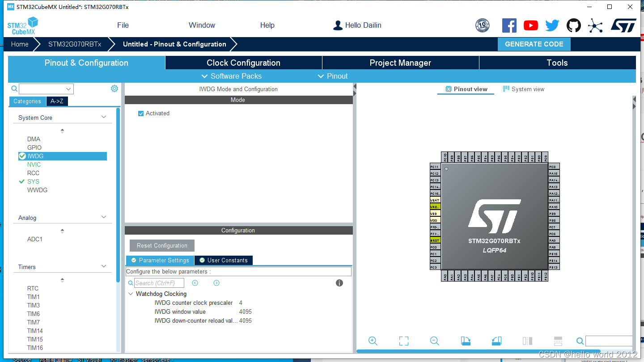Open category settings gear icon
Image resolution: width=644 pixels, height=362 pixels.
pyautogui.click(x=114, y=88)
